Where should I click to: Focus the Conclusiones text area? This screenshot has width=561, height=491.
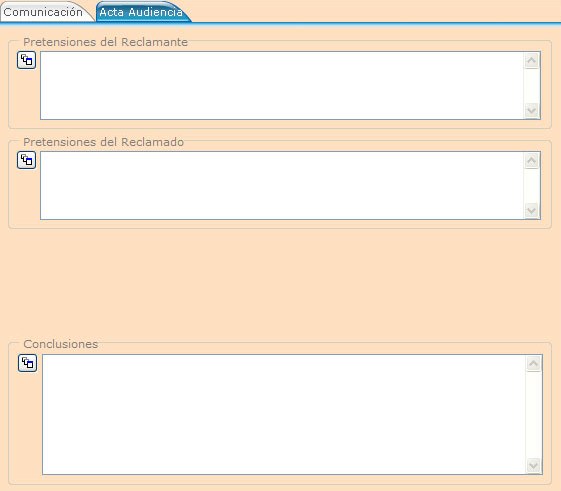tap(284, 414)
